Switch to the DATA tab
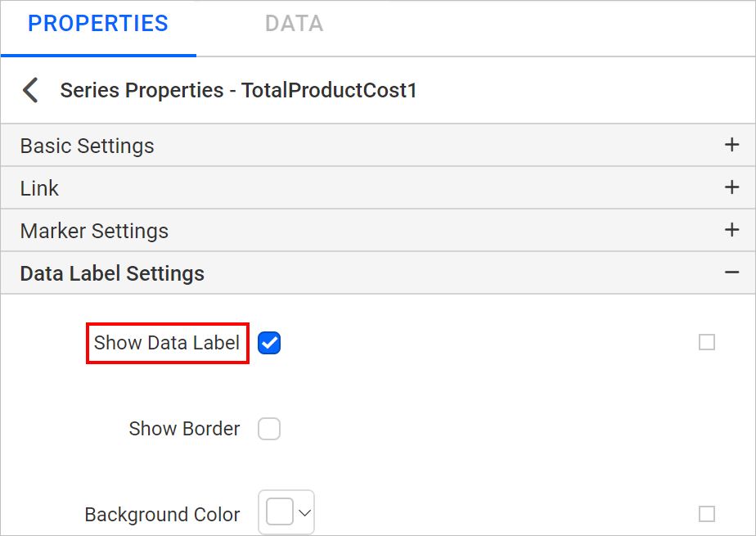 pos(294,23)
